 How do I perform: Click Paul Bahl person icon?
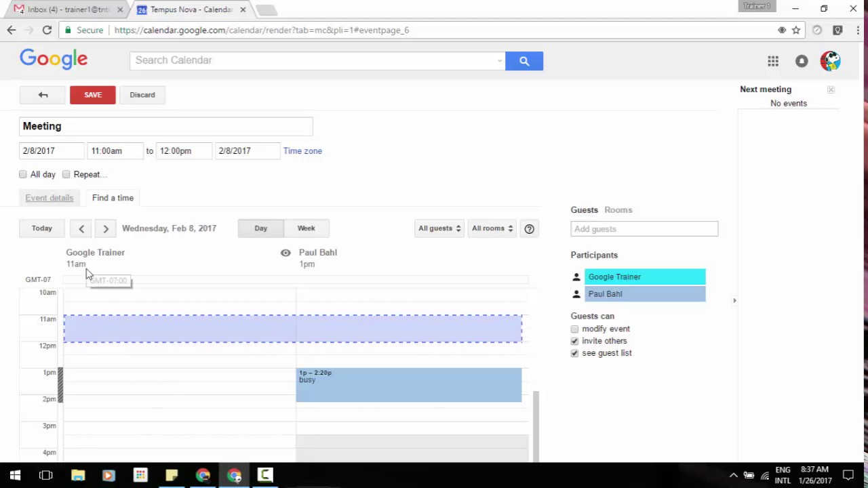tap(576, 294)
